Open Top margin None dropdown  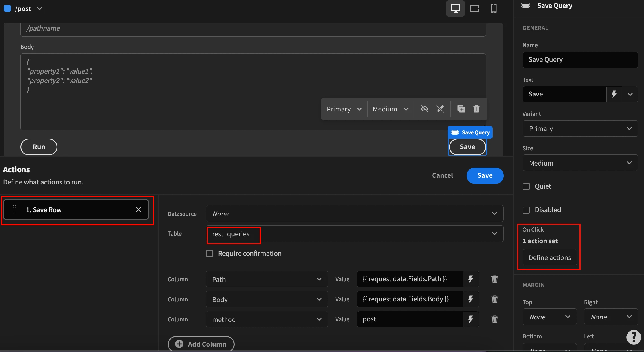click(549, 317)
